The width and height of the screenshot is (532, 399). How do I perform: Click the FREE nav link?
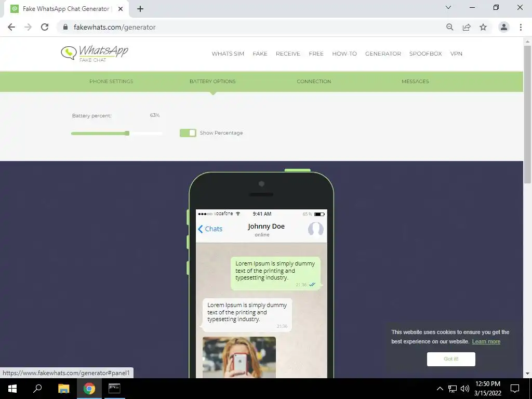click(316, 54)
